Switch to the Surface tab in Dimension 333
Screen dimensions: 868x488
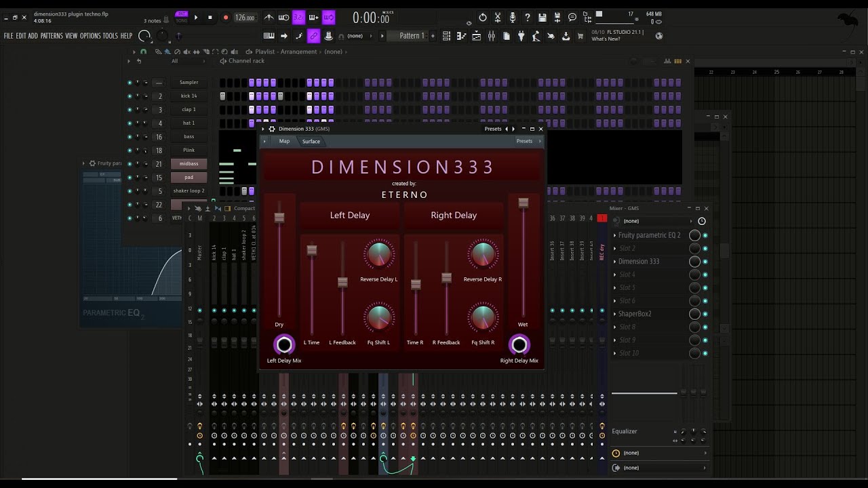311,141
